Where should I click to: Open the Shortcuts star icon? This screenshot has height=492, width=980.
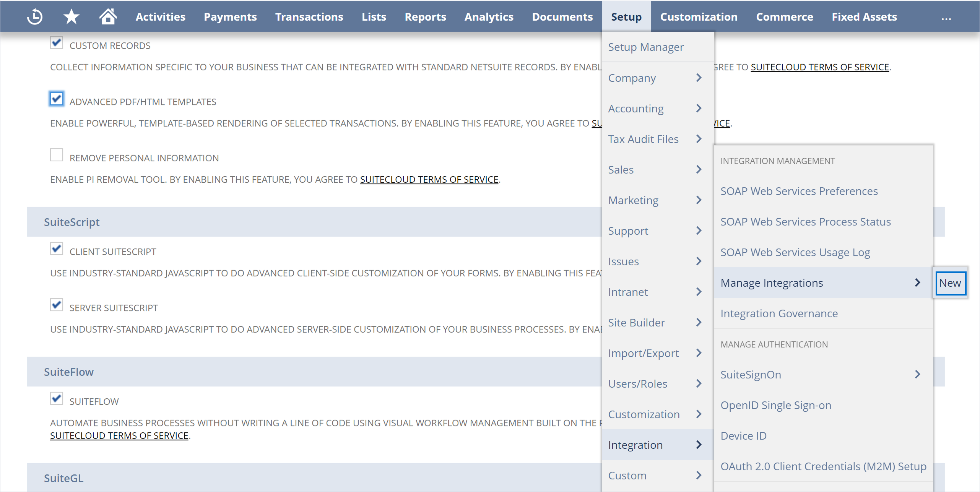tap(71, 17)
